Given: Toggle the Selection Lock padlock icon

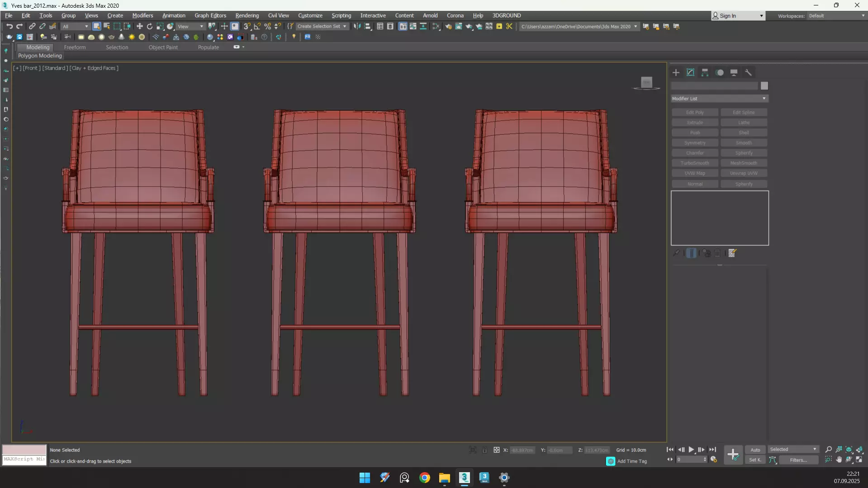Looking at the screenshot, I should (x=484, y=450).
